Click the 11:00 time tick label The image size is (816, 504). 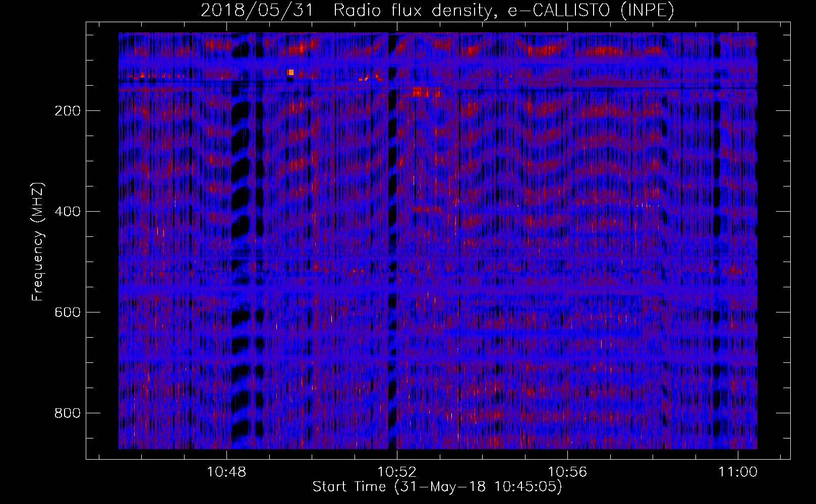(x=738, y=472)
